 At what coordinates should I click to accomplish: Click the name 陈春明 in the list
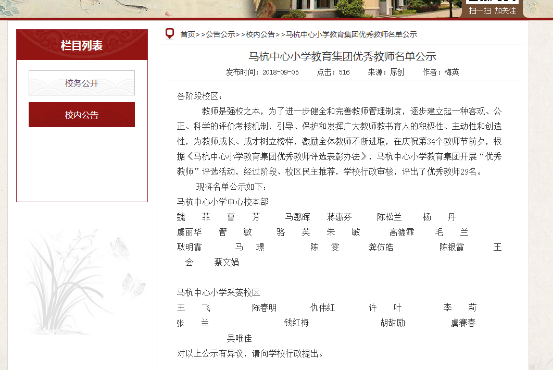(x=264, y=308)
